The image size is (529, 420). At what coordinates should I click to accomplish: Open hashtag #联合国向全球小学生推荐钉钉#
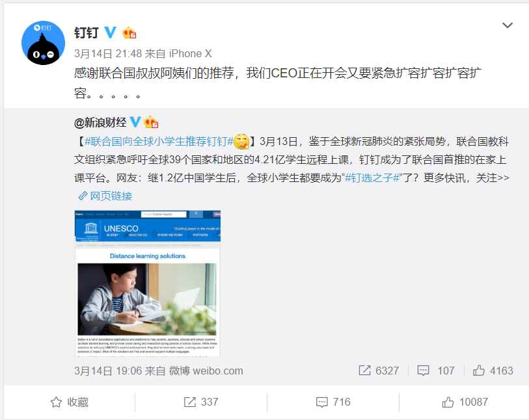(159, 142)
